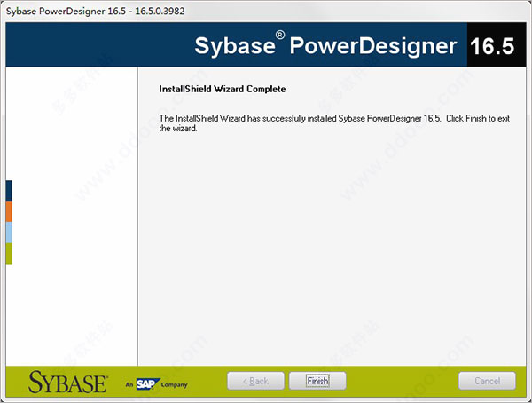This screenshot has height=403, width=532.
Task: Click the word Company beside the SAP logo
Action: click(x=174, y=384)
